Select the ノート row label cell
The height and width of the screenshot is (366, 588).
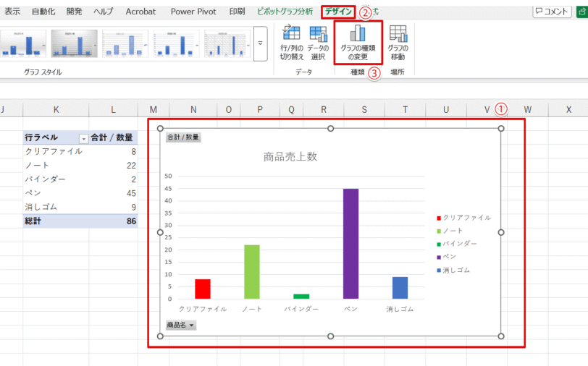tap(56, 165)
